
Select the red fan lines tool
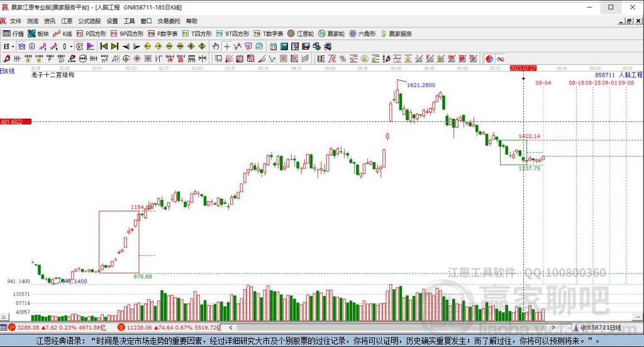pos(229,58)
